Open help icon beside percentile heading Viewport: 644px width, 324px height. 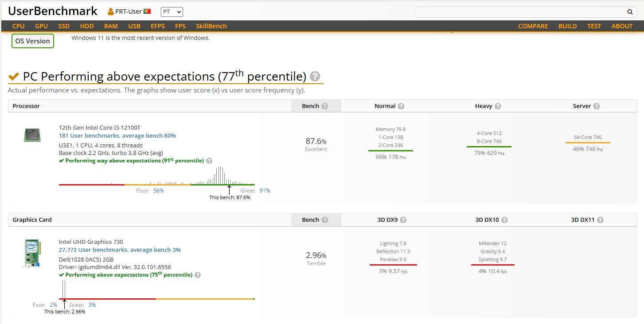coord(315,77)
